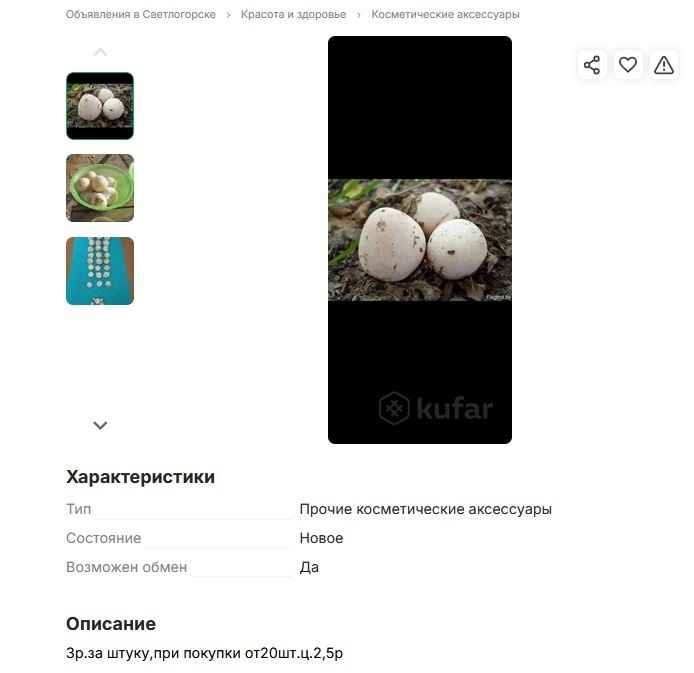The width and height of the screenshot is (694, 673).
Task: Open the Косметические аксессуары breadcrumb
Action: coord(445,15)
